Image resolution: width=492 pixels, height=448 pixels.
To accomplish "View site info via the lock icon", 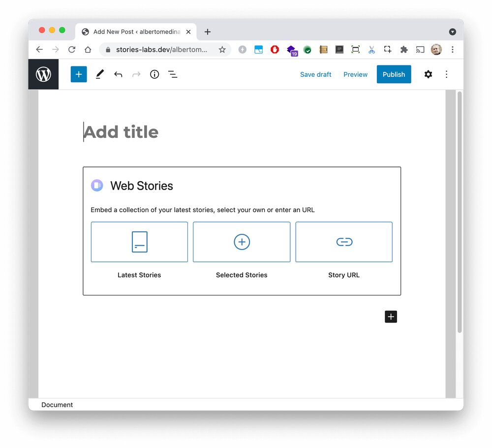I will (108, 50).
